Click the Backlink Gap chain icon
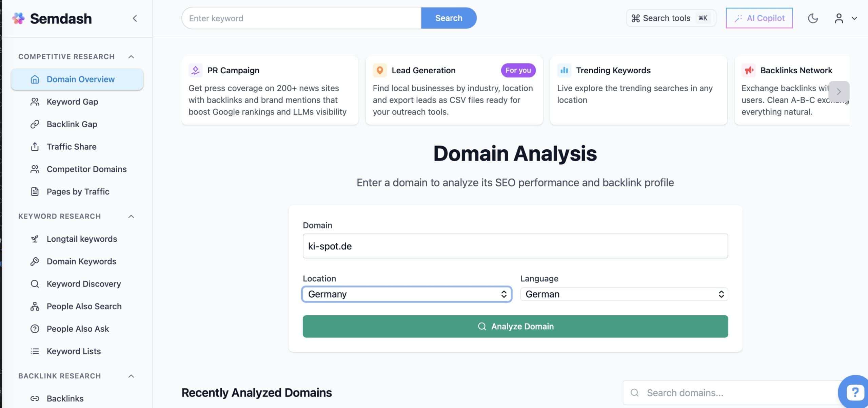Screen dimensions: 868x408 (35, 124)
